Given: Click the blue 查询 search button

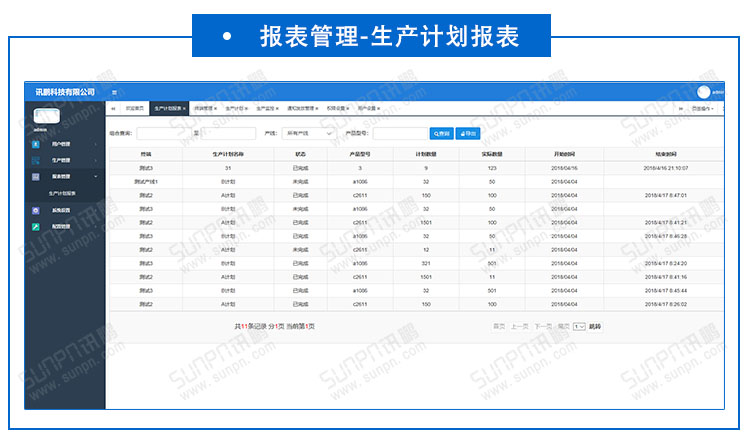Looking at the screenshot, I should click(x=441, y=133).
